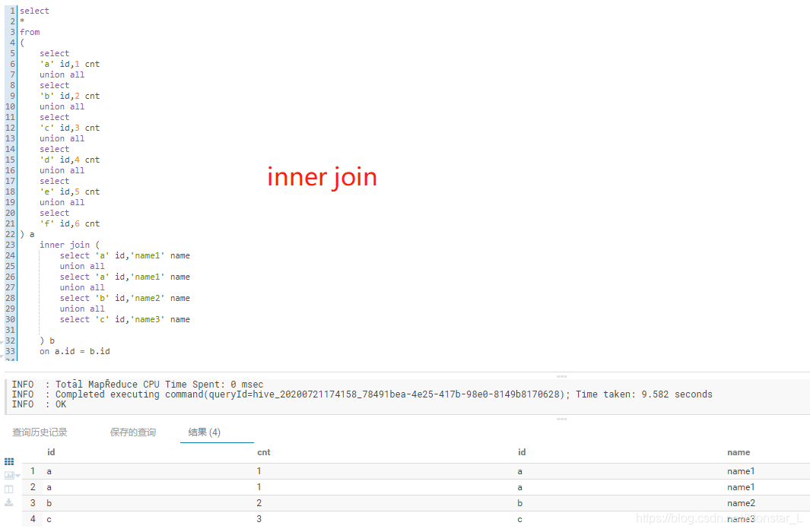This screenshot has height=532, width=810.
Task: Click row number 3 in results
Action: pos(33,503)
